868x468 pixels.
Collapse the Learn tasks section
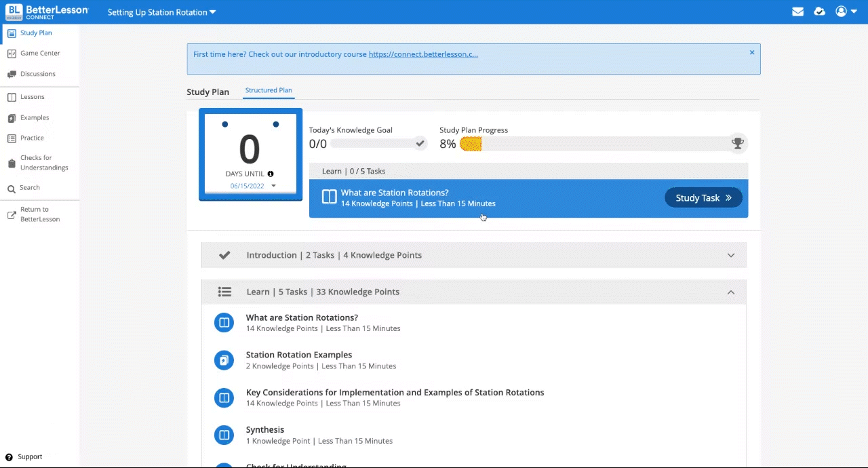730,292
